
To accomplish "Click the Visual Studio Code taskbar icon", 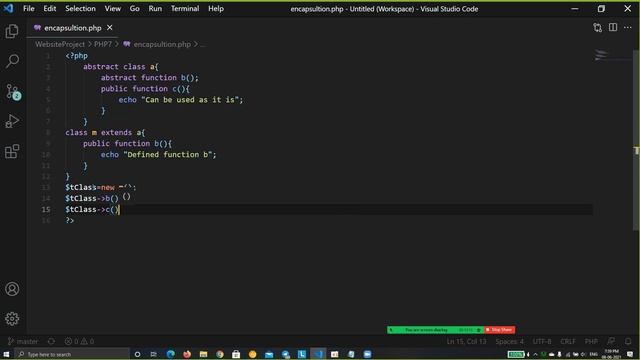I will [318, 354].
